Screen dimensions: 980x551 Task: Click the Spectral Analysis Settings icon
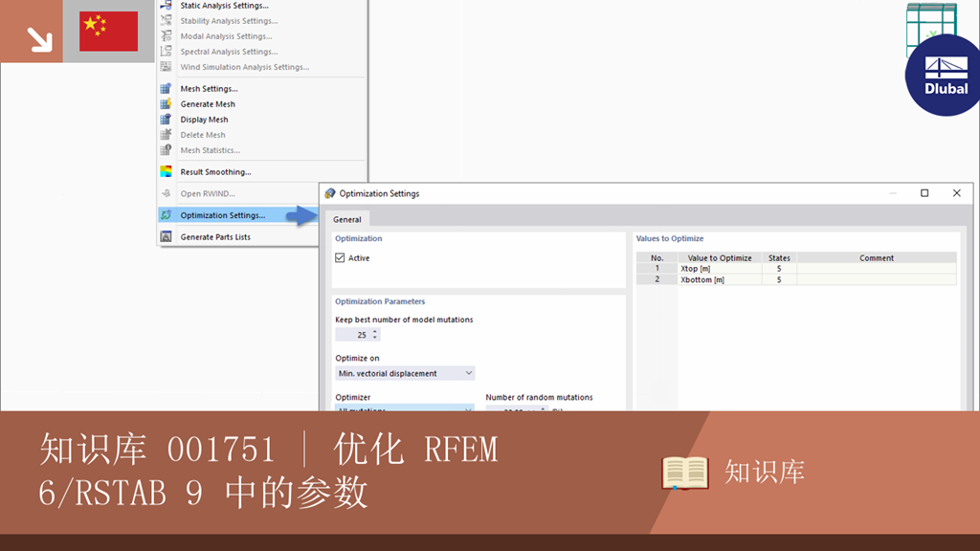pos(166,52)
